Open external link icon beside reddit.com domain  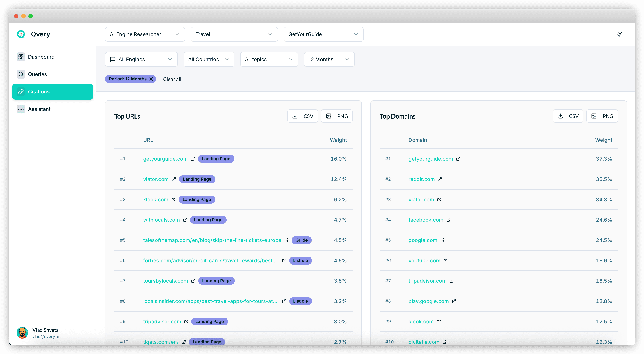click(440, 179)
